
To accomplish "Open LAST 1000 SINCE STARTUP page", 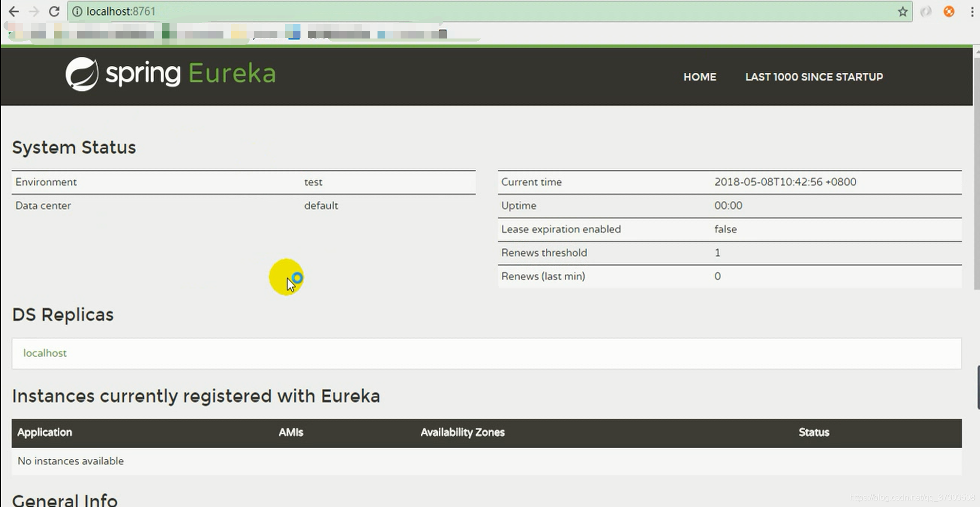I will (x=814, y=77).
